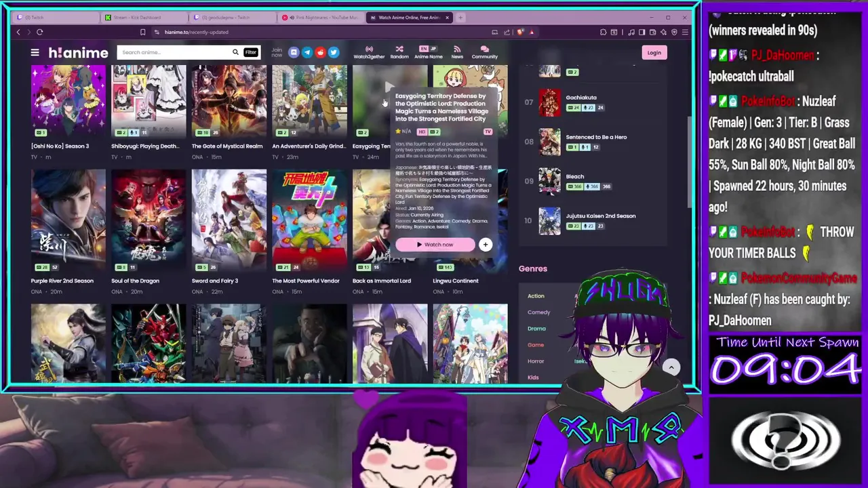Click the browser back arrow
The height and width of the screenshot is (488, 868).
(x=18, y=32)
